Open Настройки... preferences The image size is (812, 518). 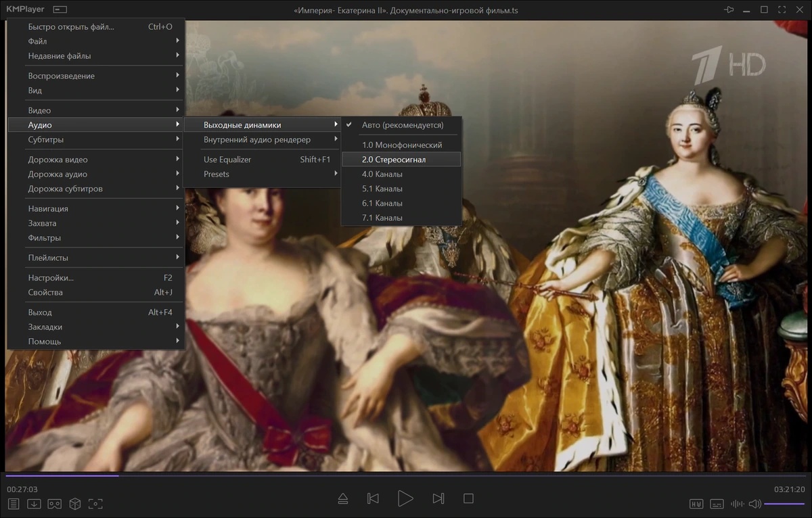click(95, 278)
